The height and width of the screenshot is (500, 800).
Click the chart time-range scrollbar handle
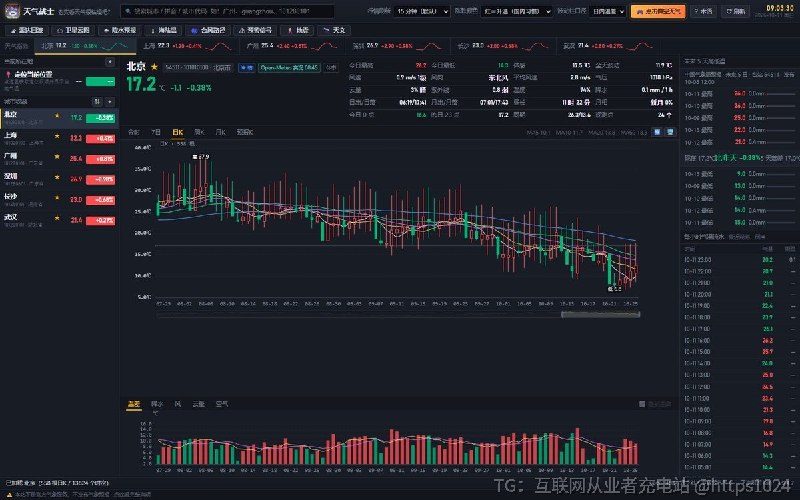pos(601,315)
